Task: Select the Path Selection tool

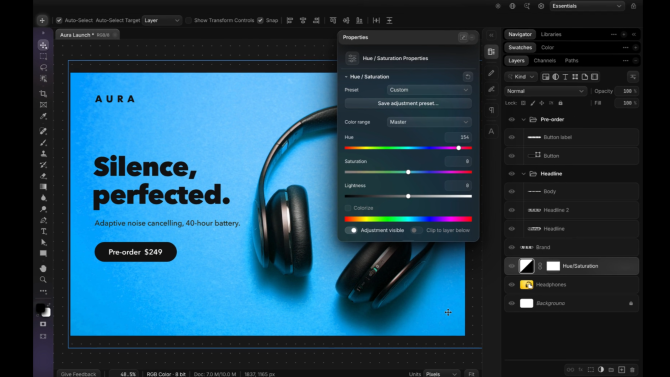Action: coord(43,242)
